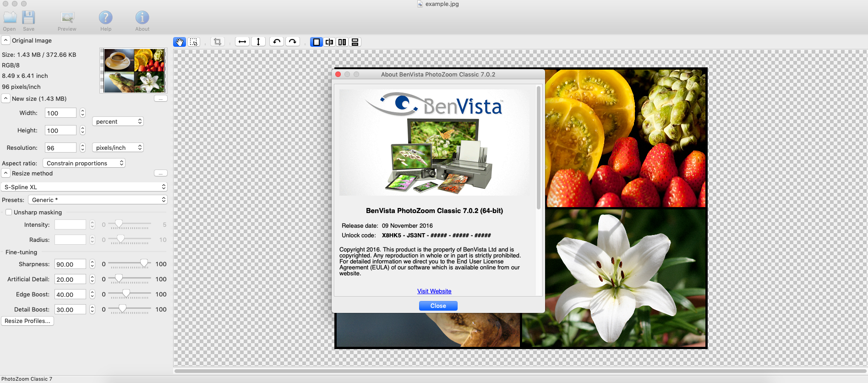Select the crop tool
The width and height of the screenshot is (868, 383).
point(218,42)
